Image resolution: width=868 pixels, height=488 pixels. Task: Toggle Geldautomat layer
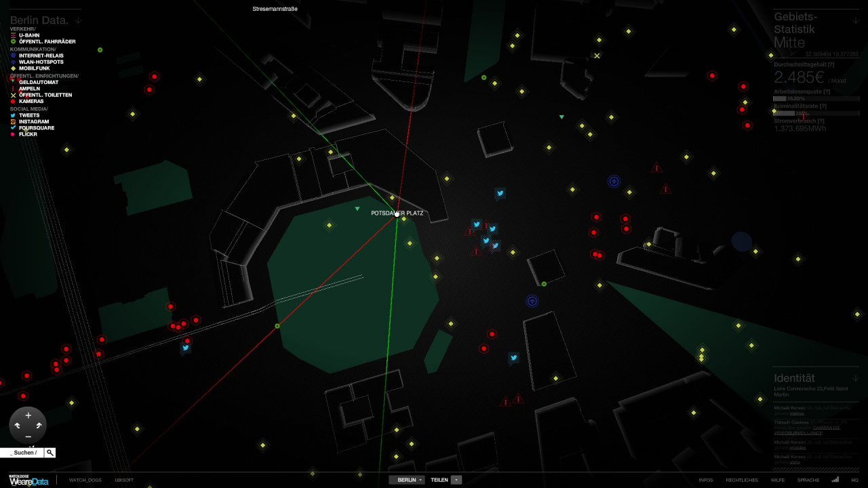(34, 82)
